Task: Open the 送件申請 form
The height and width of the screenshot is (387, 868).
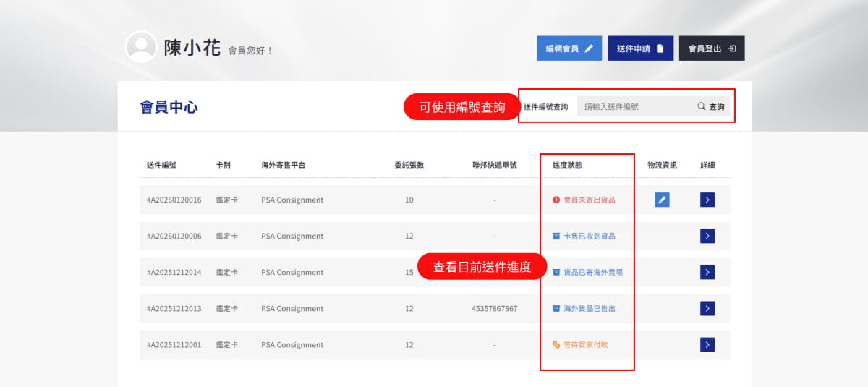Action: pos(640,48)
